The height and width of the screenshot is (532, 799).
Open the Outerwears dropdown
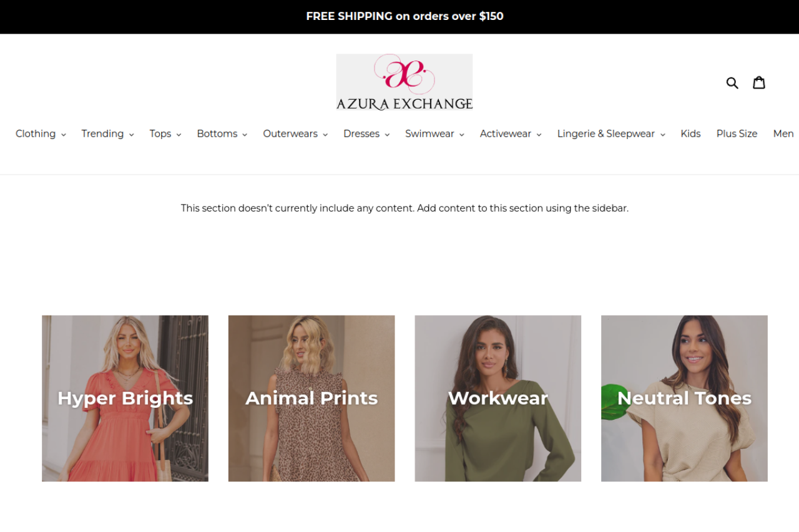(295, 133)
